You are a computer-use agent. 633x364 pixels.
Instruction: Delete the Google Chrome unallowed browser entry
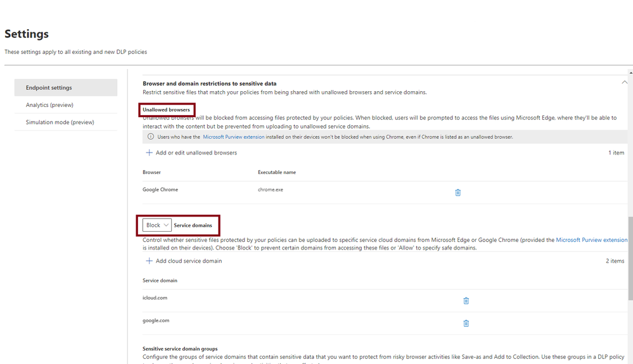457,192
